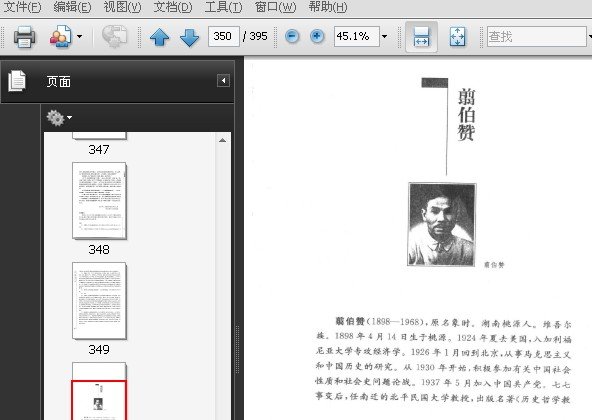Toggle the fit full page button
Image resolution: width=592 pixels, height=420 pixels.
[458, 37]
